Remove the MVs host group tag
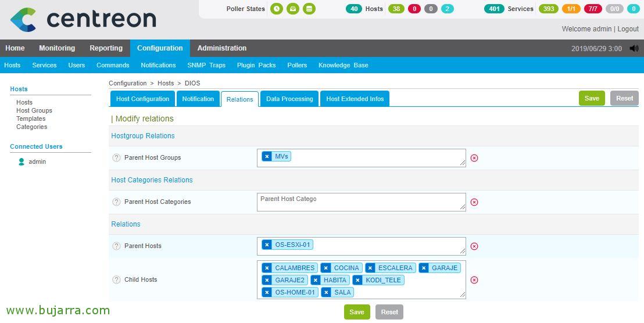Image resolution: width=644 pixels, height=323 pixels. coord(267,156)
